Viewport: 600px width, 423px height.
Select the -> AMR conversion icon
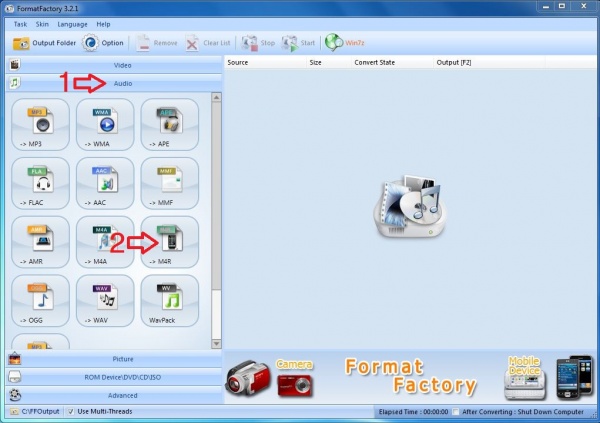(x=41, y=242)
